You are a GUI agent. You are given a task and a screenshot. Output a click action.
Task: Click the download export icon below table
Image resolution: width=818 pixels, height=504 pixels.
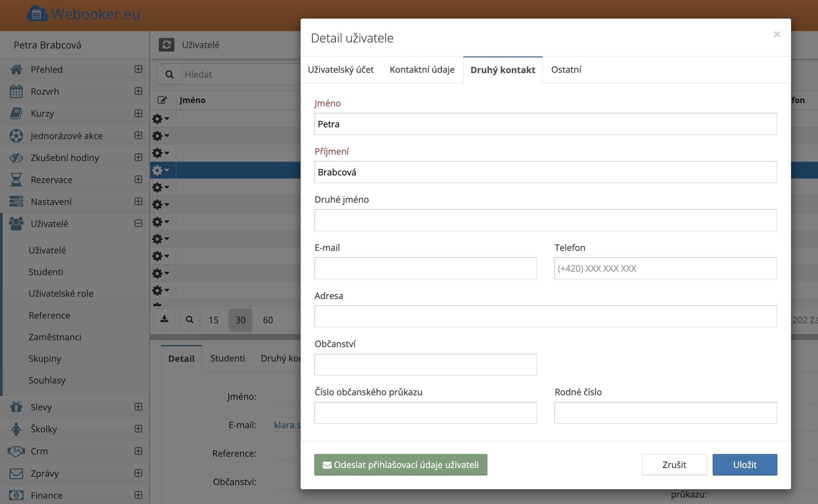pos(165,319)
